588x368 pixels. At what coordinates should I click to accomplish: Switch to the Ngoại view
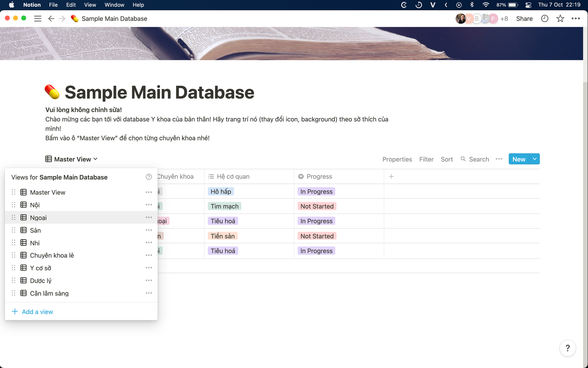point(39,218)
